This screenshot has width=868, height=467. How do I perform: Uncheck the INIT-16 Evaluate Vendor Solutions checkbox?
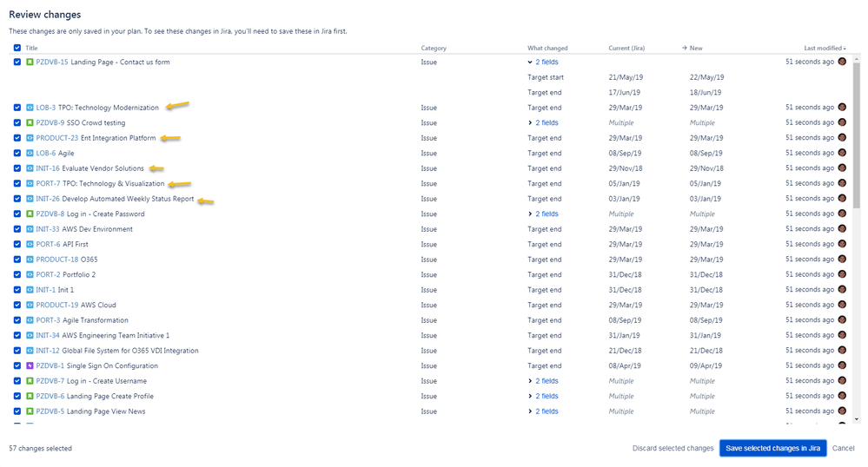click(x=17, y=168)
